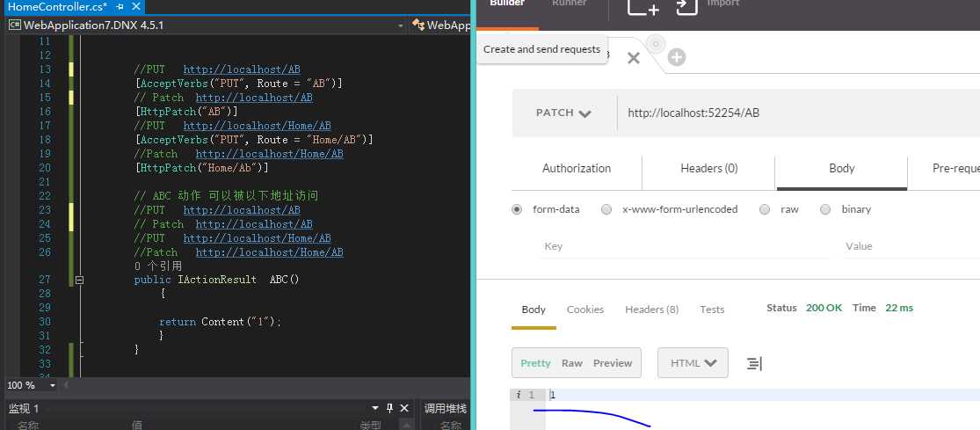Click the 类型 column header in 监视 1 panel

(x=370, y=426)
